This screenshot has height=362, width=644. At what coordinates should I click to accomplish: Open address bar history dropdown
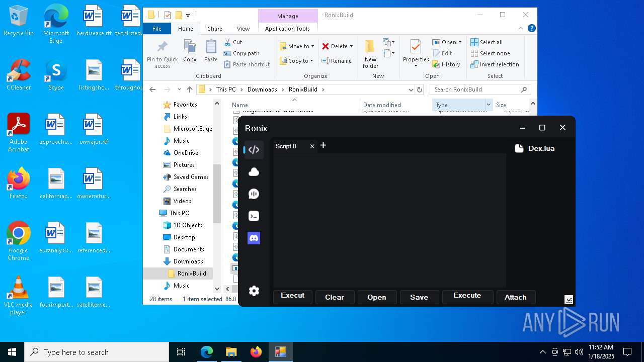(411, 89)
